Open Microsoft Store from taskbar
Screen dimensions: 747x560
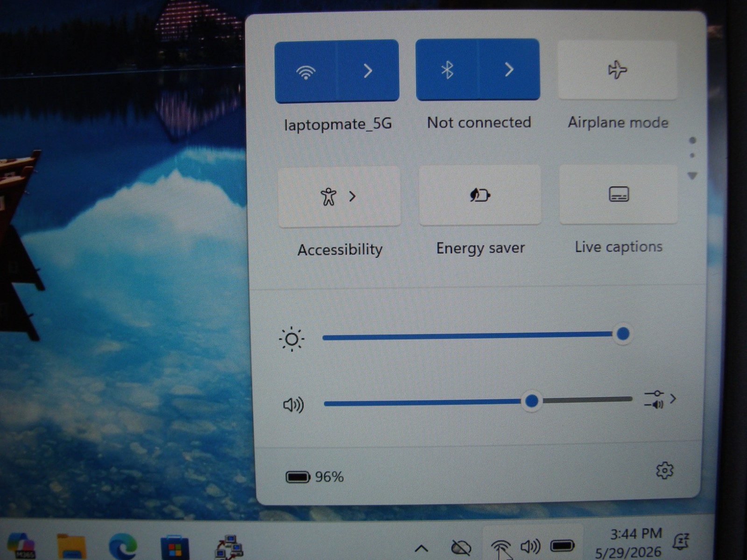tap(175, 547)
